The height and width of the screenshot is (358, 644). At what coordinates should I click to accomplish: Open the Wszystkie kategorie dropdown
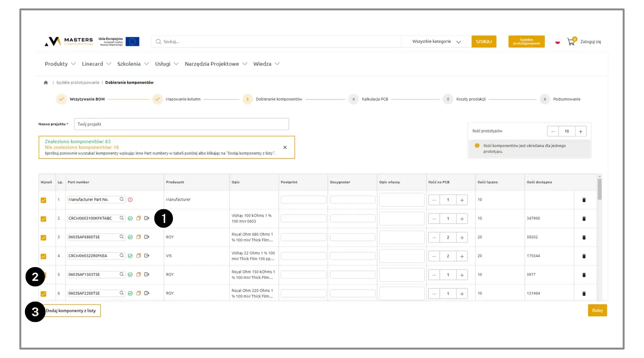(436, 42)
